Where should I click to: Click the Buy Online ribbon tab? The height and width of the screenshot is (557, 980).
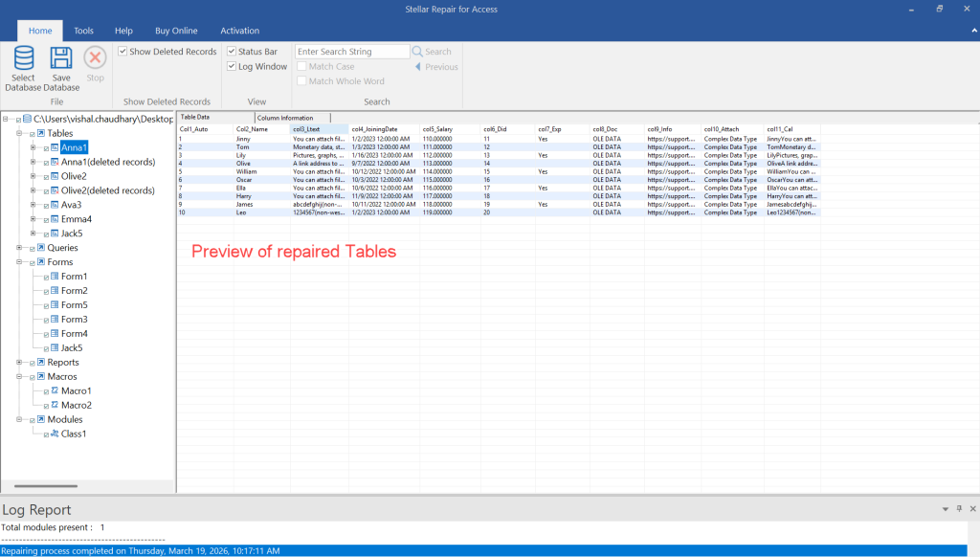click(x=176, y=30)
